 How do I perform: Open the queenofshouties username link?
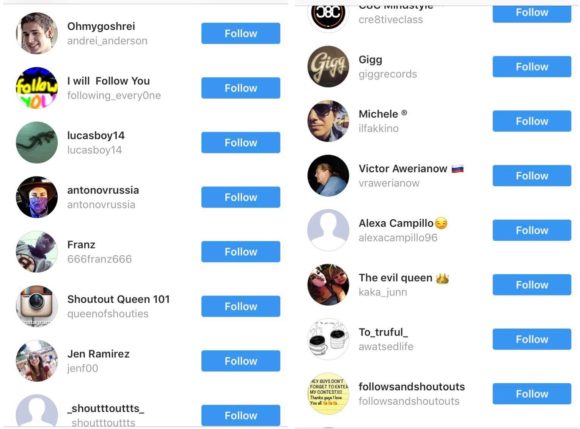pyautogui.click(x=108, y=314)
